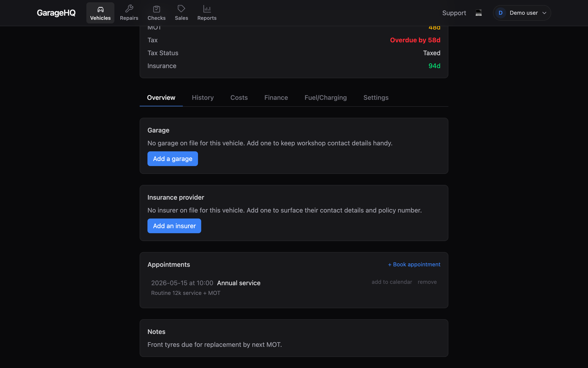This screenshot has width=588, height=368.
Task: Click the 'No insurer on file' message
Action: coord(285,210)
